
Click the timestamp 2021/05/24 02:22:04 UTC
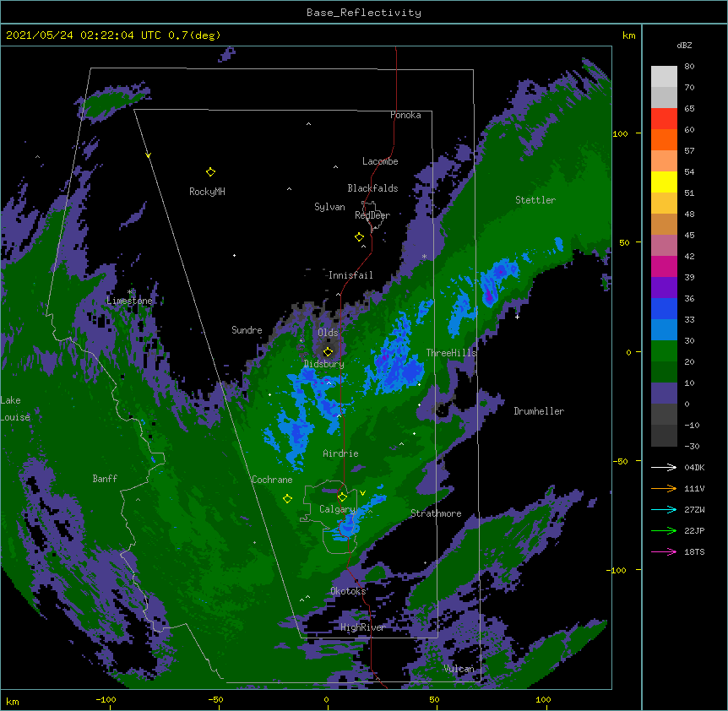coord(84,35)
